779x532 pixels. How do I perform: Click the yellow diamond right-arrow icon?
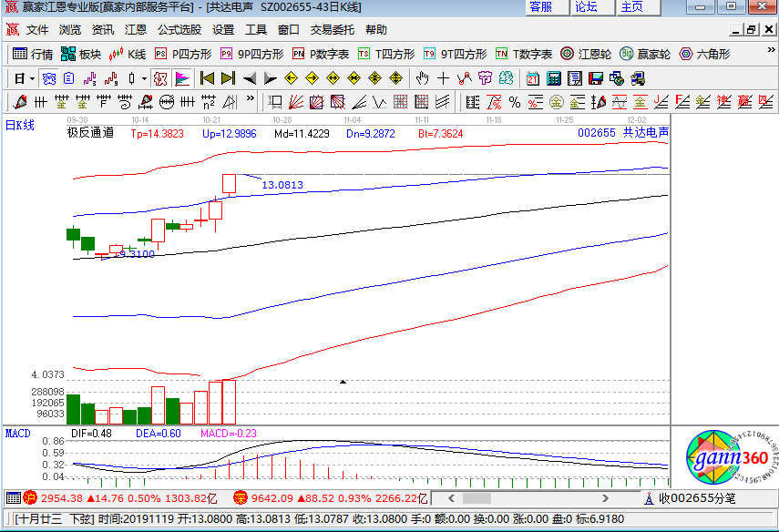tap(312, 78)
